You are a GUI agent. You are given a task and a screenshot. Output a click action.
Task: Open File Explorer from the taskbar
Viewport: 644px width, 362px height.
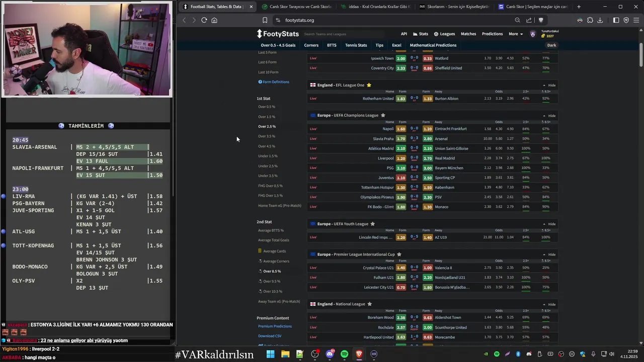pos(285,354)
